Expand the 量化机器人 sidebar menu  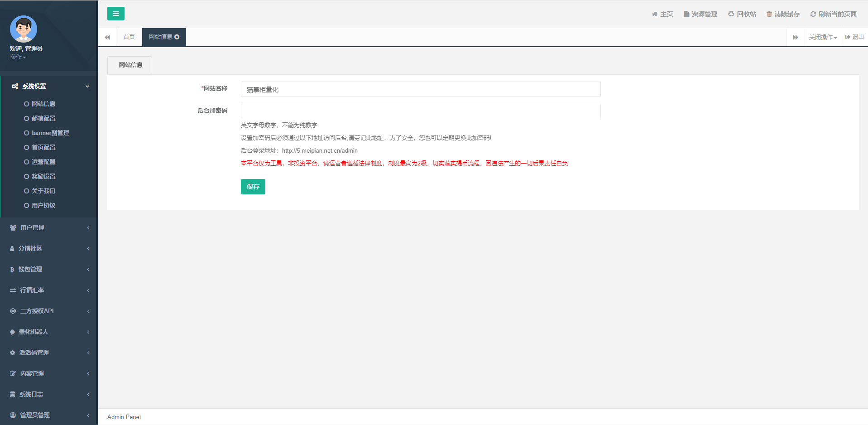click(49, 332)
